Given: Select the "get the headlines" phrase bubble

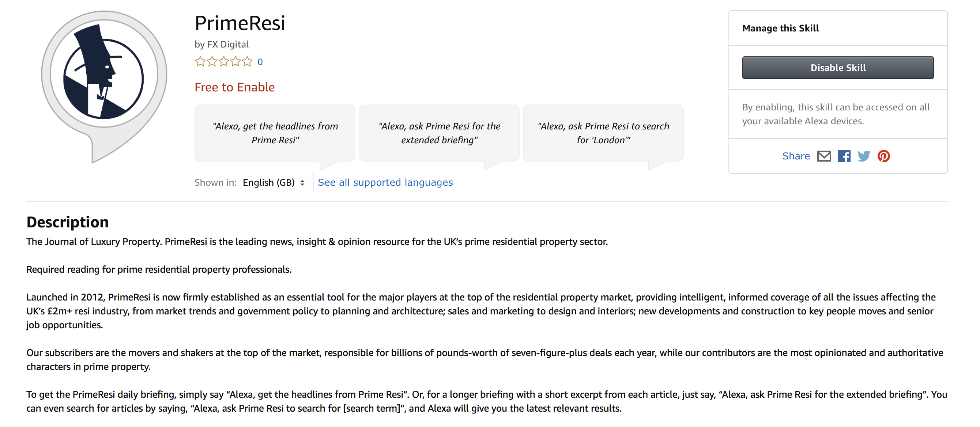Looking at the screenshot, I should tap(275, 133).
